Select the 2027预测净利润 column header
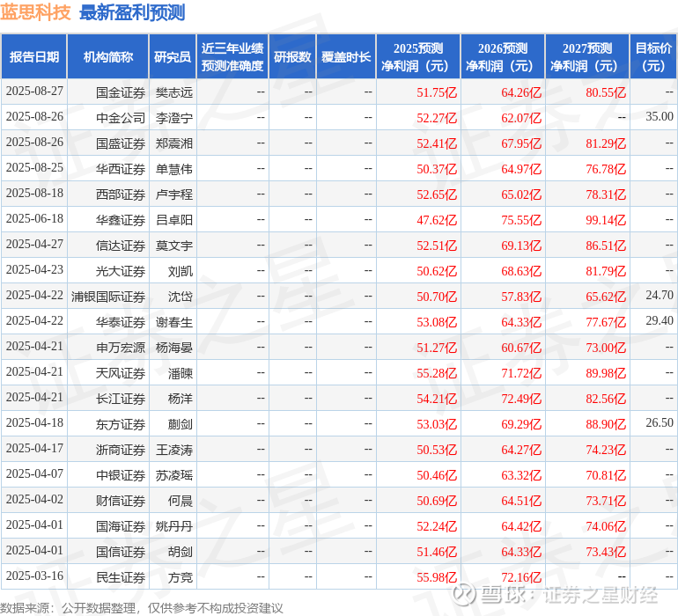678x616 pixels. pos(587,56)
